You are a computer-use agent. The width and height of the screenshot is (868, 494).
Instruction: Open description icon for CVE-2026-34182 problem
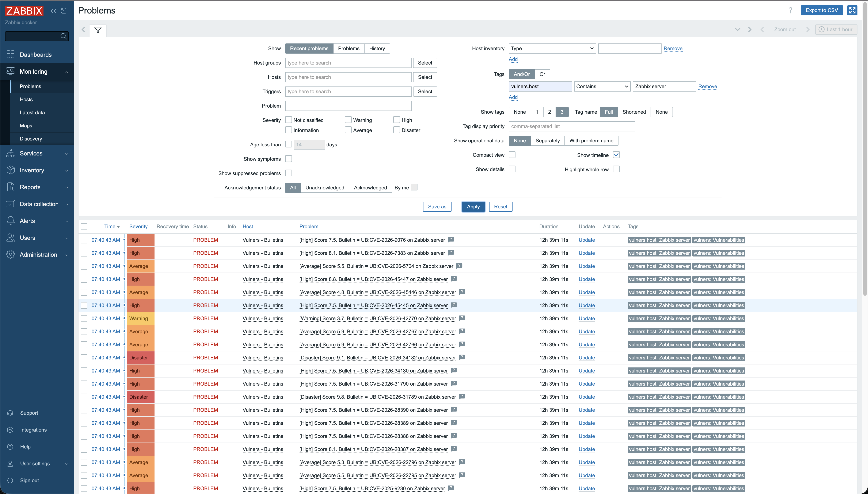462,357
